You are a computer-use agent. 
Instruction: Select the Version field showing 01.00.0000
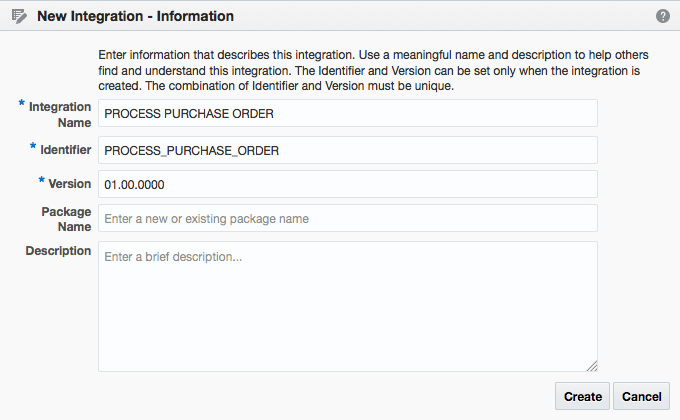(x=348, y=184)
